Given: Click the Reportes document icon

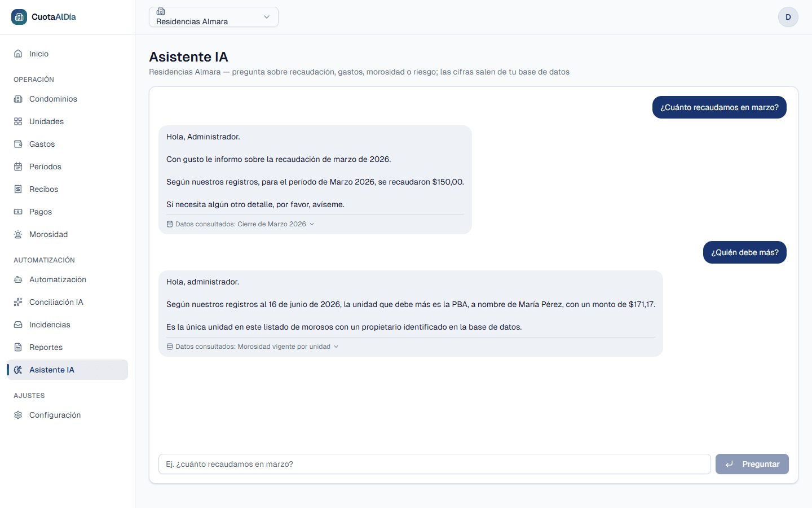Looking at the screenshot, I should tap(18, 347).
